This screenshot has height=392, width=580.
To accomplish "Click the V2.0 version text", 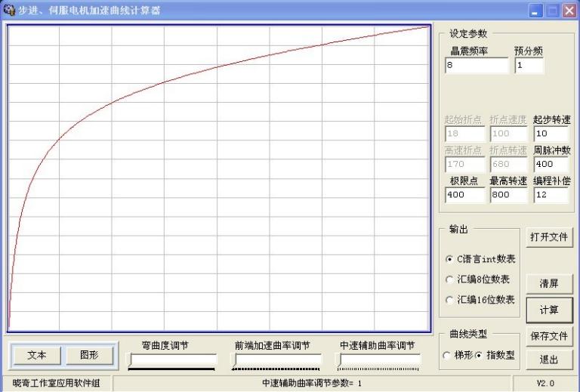I will (545, 383).
